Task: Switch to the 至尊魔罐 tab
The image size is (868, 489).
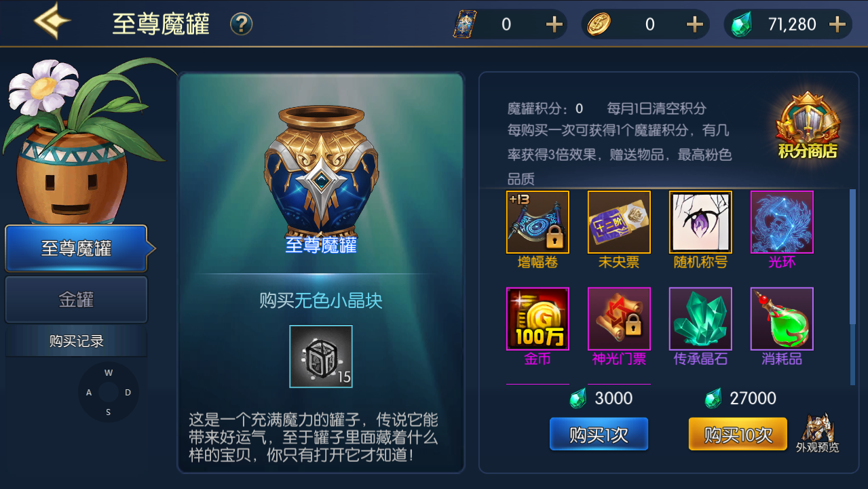Action: (x=76, y=248)
